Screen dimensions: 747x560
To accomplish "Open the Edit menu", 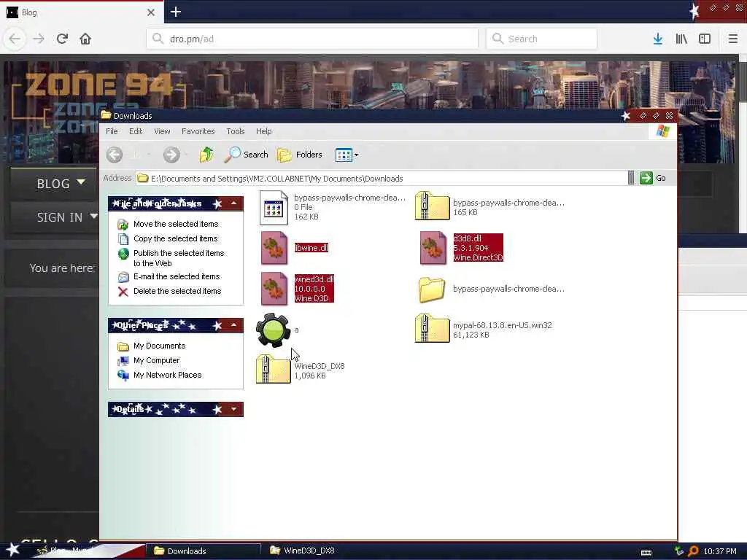I will tap(136, 131).
